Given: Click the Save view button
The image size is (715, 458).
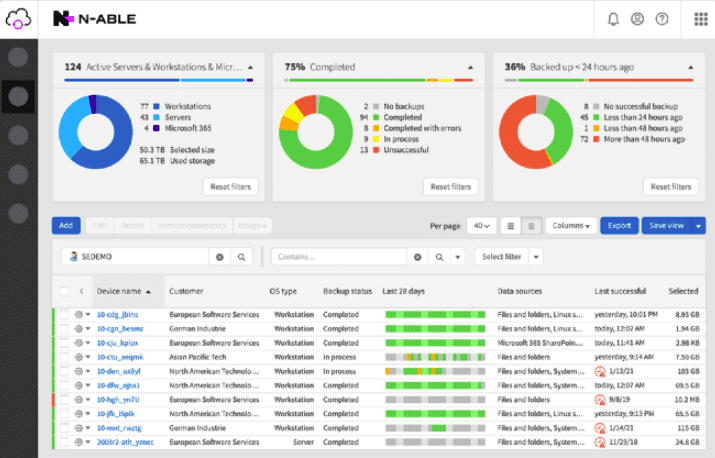Looking at the screenshot, I should click(666, 226).
